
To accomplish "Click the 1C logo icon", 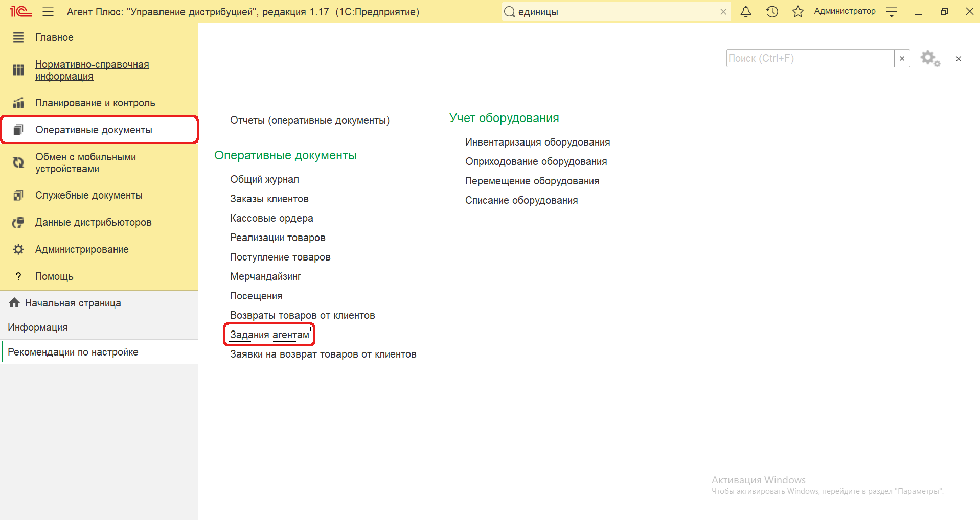I will 21,11.
